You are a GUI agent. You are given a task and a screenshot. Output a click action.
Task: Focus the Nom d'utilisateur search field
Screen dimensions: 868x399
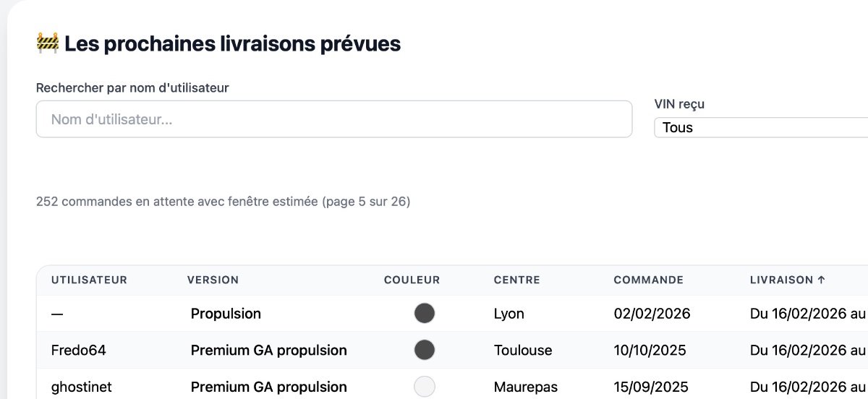click(x=333, y=119)
